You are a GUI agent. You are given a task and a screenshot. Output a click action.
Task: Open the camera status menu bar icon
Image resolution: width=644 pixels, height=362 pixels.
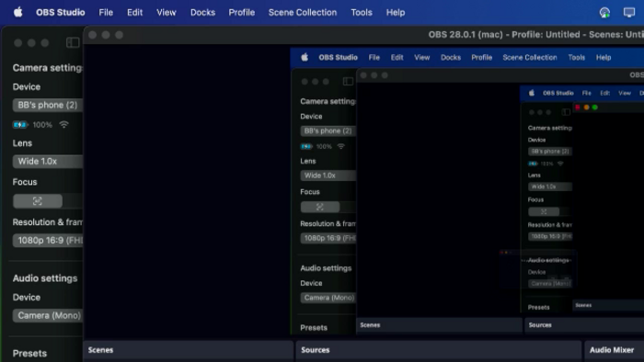[604, 13]
